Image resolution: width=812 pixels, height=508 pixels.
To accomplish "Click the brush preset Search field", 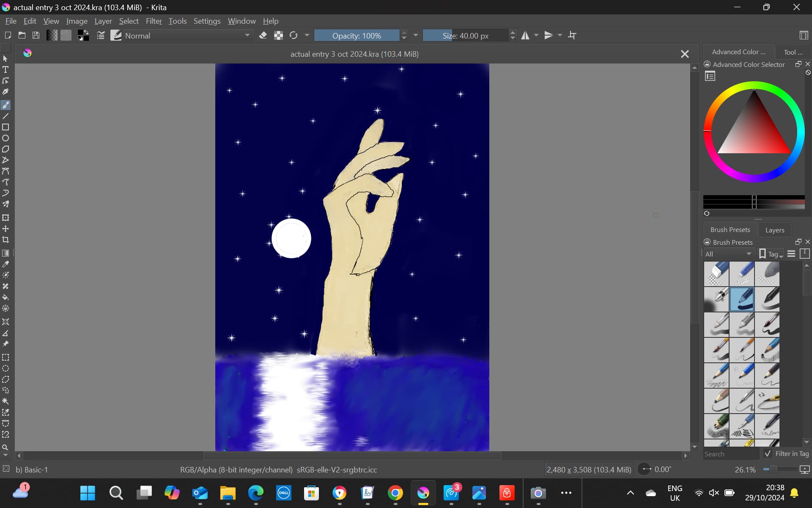I will (x=731, y=454).
